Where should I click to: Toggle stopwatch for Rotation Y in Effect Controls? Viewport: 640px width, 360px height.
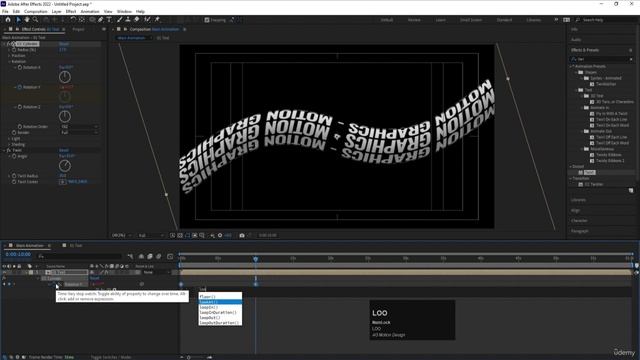tap(20, 87)
